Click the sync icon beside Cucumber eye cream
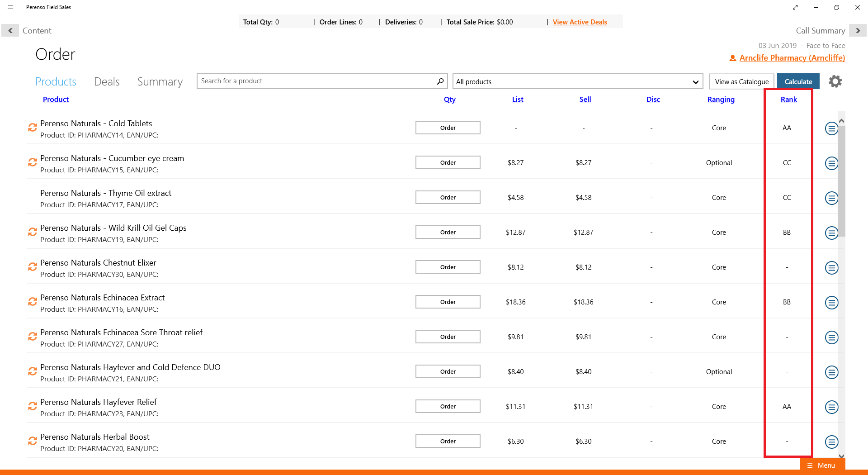 click(32, 162)
